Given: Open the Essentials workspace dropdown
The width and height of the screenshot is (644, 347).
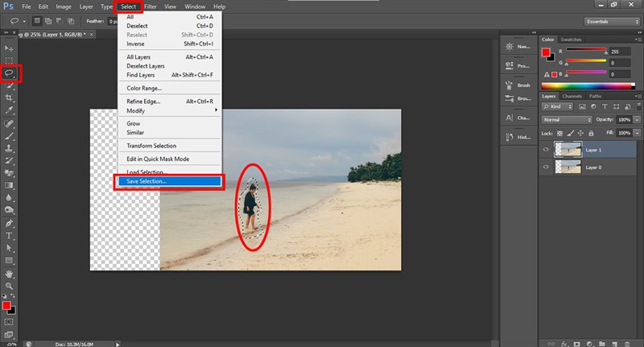Looking at the screenshot, I should pyautogui.click(x=612, y=22).
